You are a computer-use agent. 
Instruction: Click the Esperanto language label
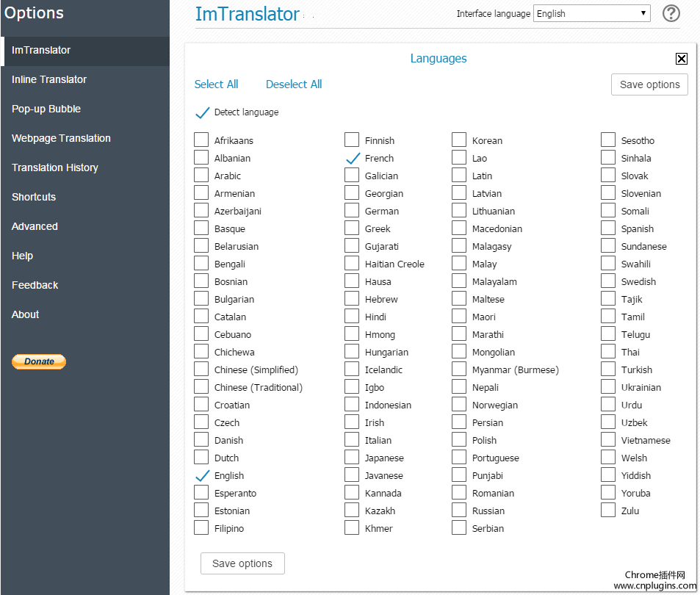pos(235,493)
